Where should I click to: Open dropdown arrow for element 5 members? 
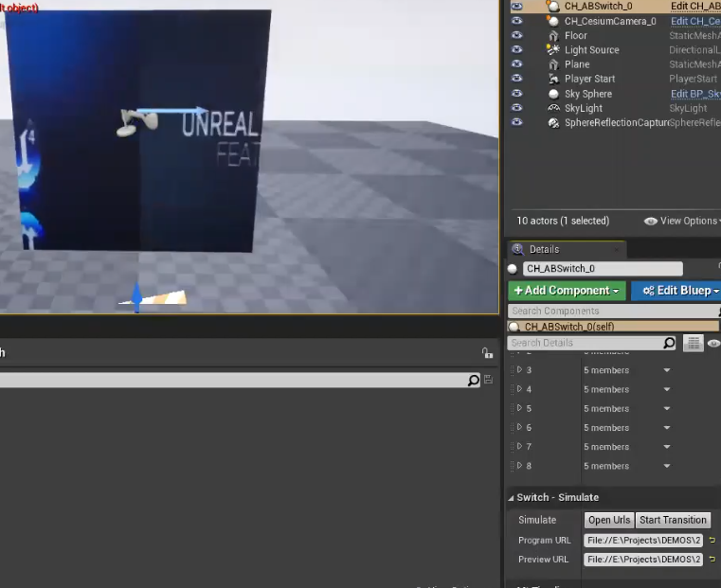(667, 408)
